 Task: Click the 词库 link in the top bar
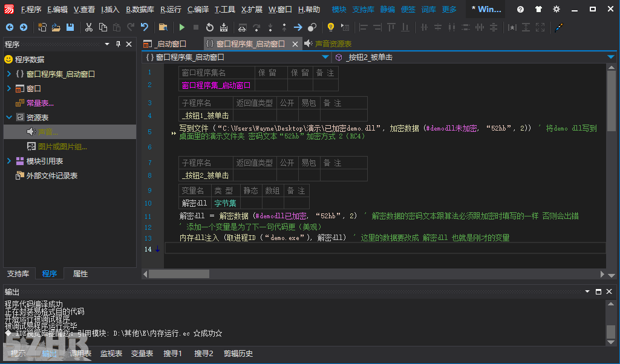click(429, 9)
